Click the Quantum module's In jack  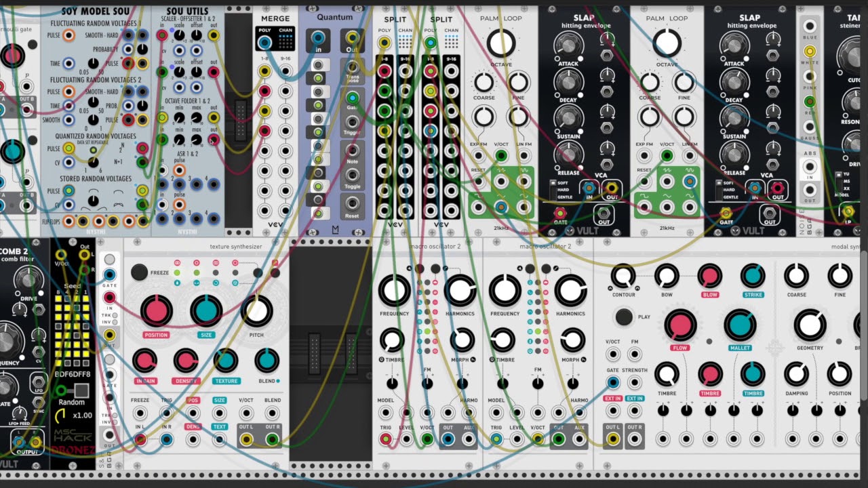pos(317,38)
